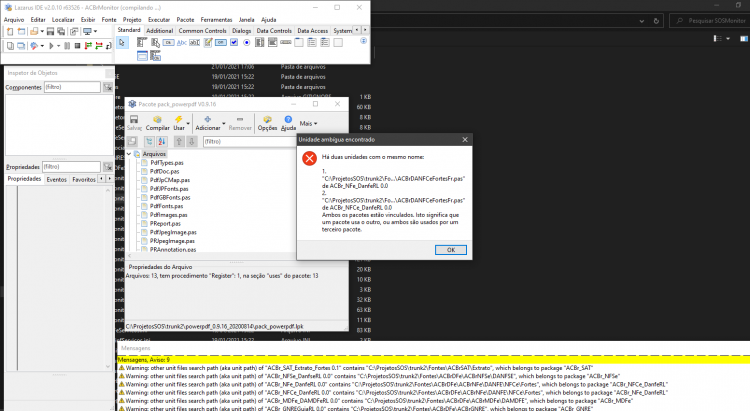The height and width of the screenshot is (411, 750).
Task: Click the Open file folder icon
Action: tap(33, 32)
